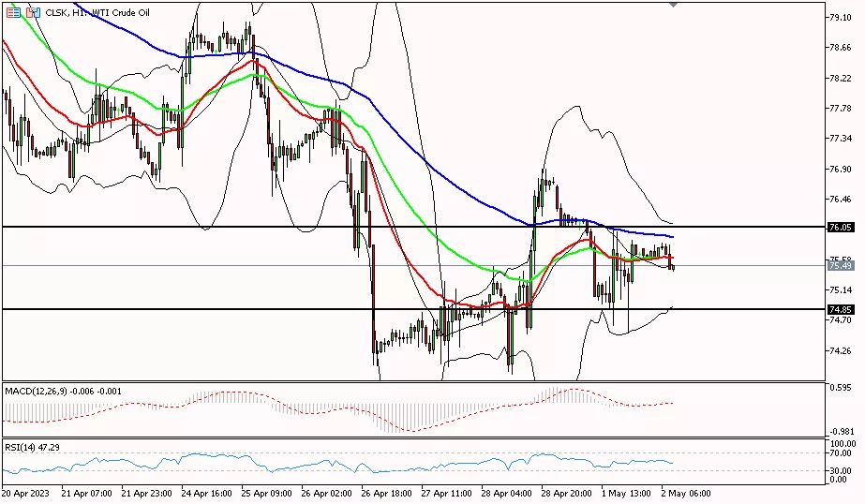Select the 74.85 horizontal level price label

click(840, 309)
